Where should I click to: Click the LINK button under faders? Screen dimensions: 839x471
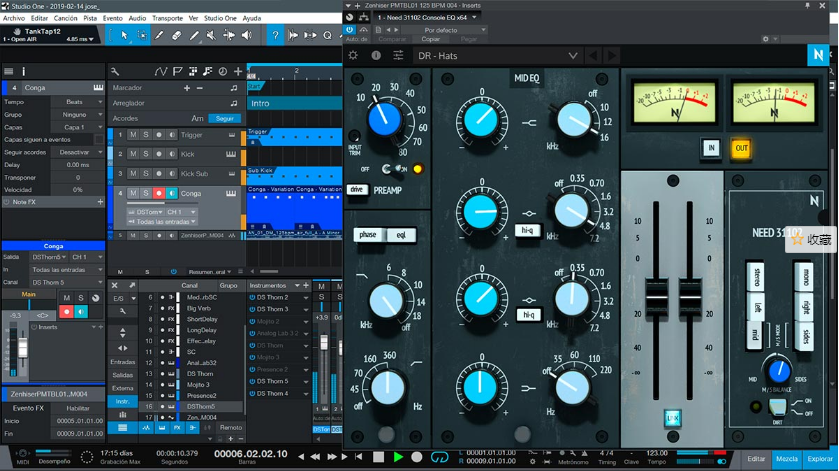672,418
